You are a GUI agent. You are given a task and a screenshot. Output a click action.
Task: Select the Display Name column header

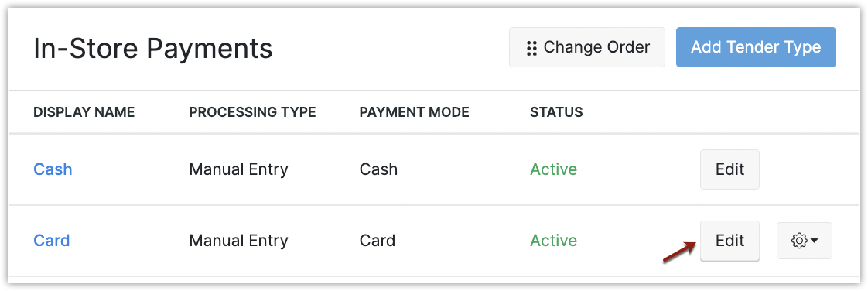click(84, 112)
